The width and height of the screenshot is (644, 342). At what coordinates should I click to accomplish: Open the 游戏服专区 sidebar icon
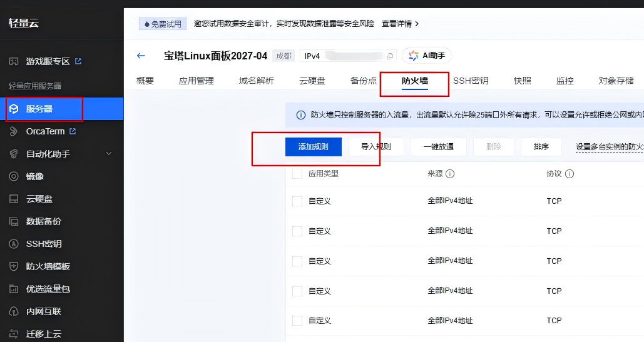(14, 61)
